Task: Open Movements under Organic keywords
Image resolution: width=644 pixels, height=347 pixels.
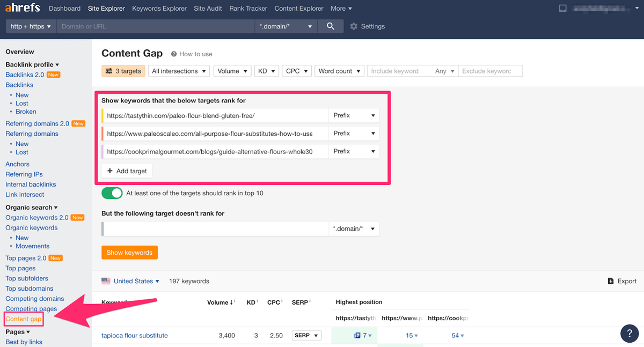Action: (32, 246)
